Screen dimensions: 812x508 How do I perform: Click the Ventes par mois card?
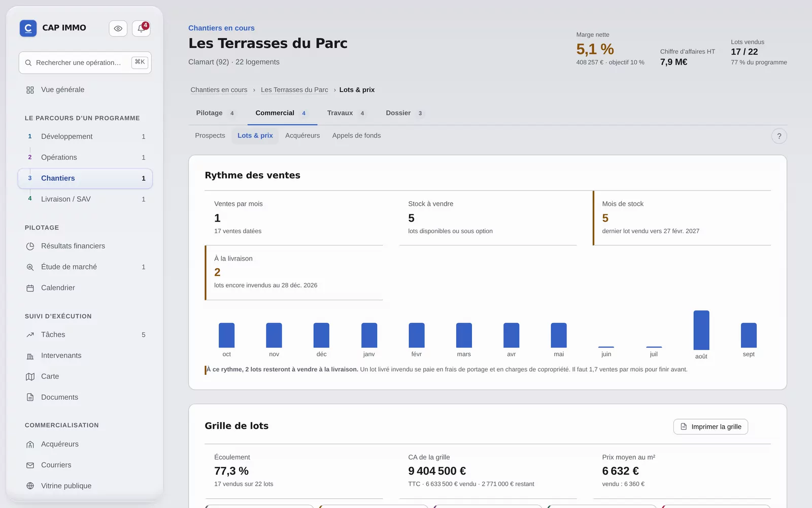[294, 218]
